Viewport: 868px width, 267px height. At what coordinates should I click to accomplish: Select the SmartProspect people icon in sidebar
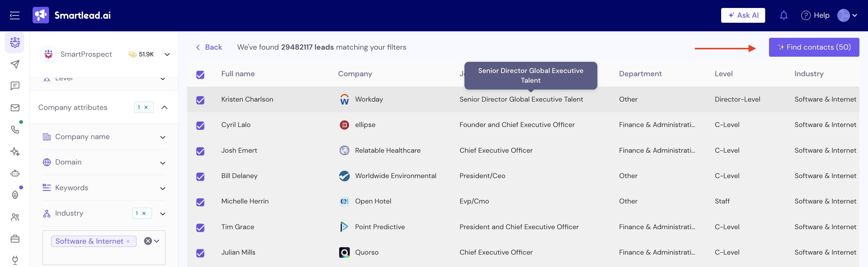[x=15, y=43]
